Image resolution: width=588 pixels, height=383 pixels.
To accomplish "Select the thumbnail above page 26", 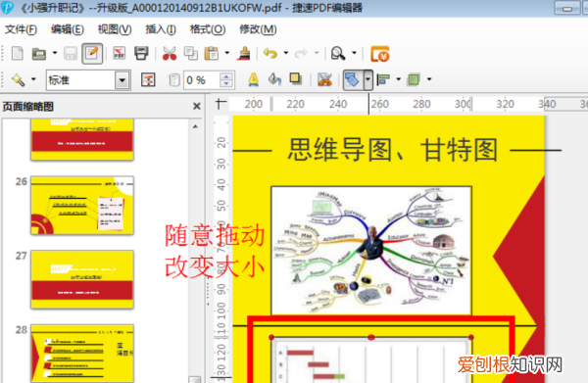I will (x=82, y=139).
